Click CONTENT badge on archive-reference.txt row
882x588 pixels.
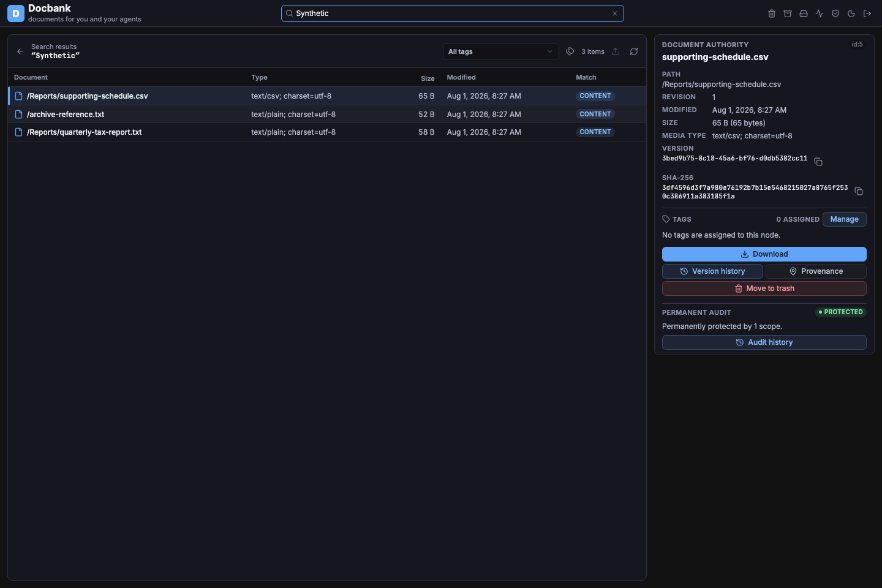[595, 115]
